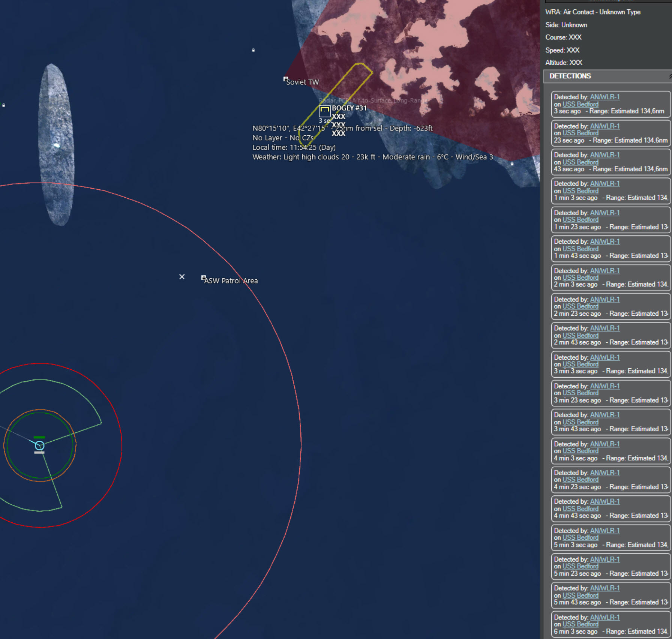Screen dimensions: 672x639
Task: Open AN/WLR-1 link in the 4 min 23 sec detection
Action: click(x=604, y=472)
